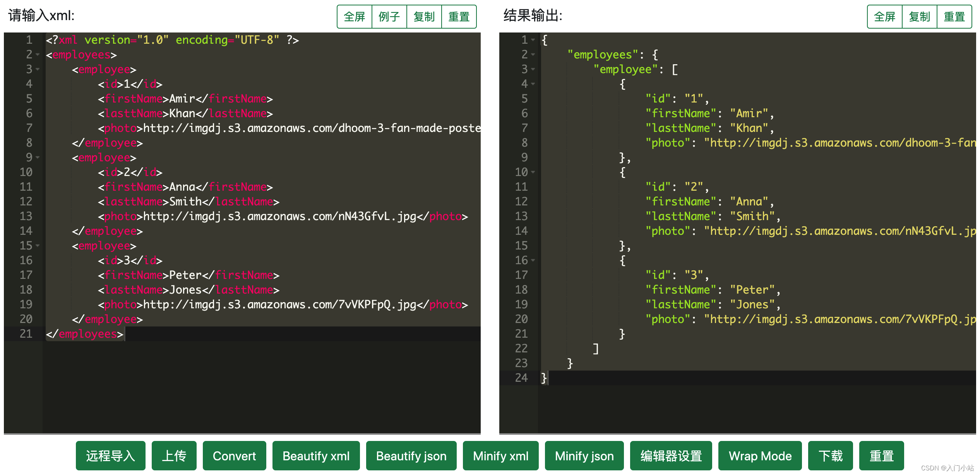Click "id": "3" in JSON output
This screenshot has width=980, height=475.
[x=677, y=275]
